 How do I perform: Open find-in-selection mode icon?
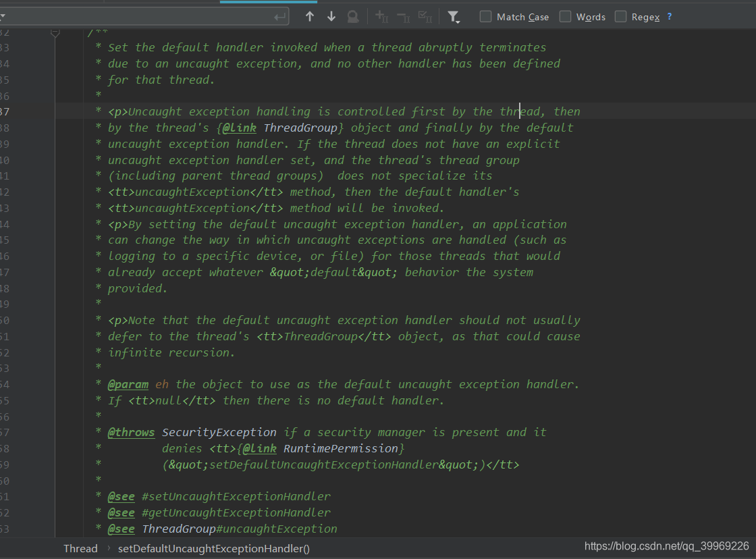352,17
